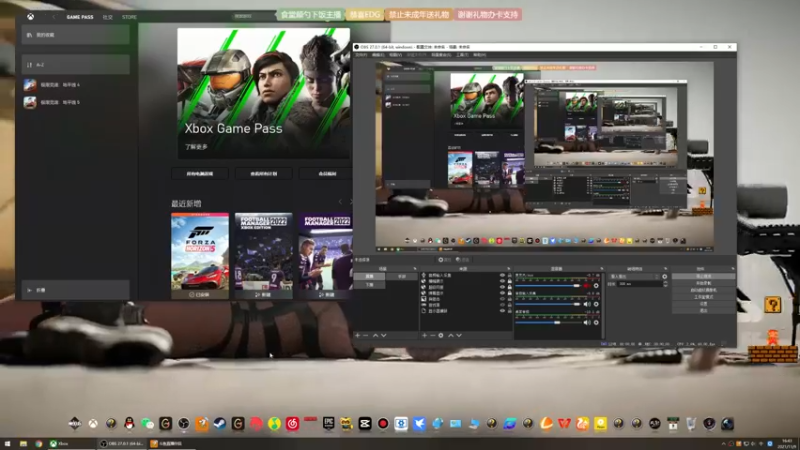
Task: Launch Steam from the desktop dock
Action: (x=220, y=423)
